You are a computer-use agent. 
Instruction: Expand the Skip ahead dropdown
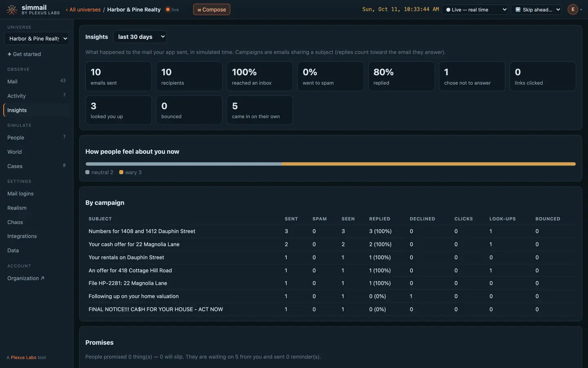pos(536,9)
